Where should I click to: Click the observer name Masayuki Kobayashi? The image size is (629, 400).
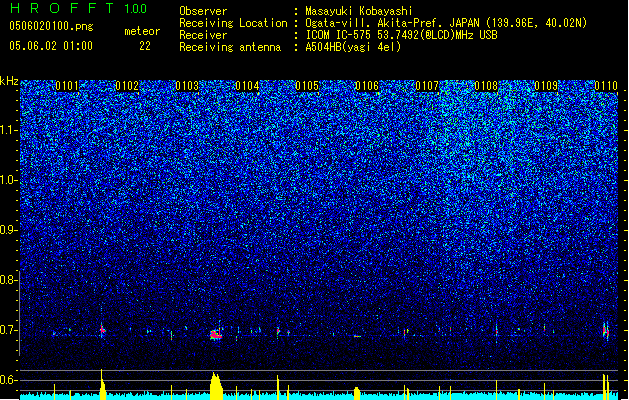pyautogui.click(x=359, y=11)
